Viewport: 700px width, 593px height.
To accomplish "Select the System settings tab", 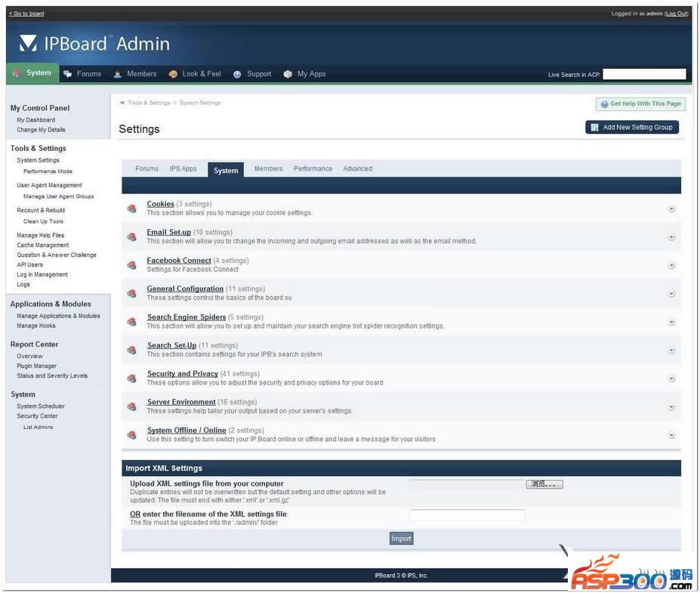I will coord(226,170).
